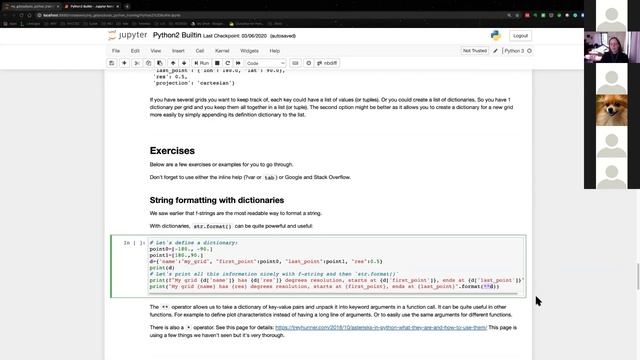Insert a cell below with plus icon
Screen dimensions: 640x360
pyautogui.click(x=124, y=63)
